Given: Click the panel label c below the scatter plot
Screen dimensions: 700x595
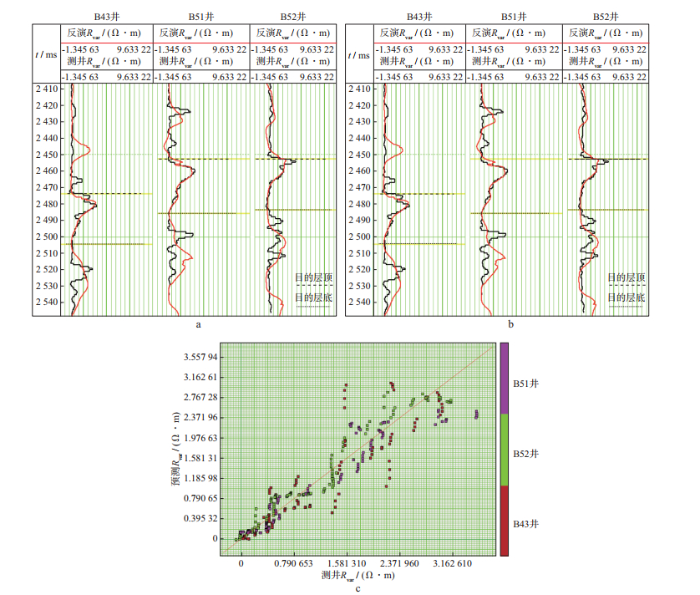Looking at the screenshot, I should pos(358,587).
